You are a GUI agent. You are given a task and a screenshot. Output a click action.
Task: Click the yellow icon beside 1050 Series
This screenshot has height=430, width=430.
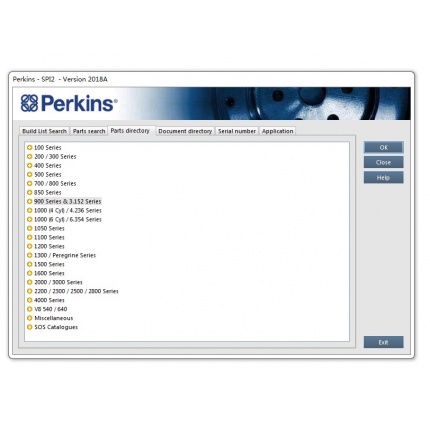30,228
